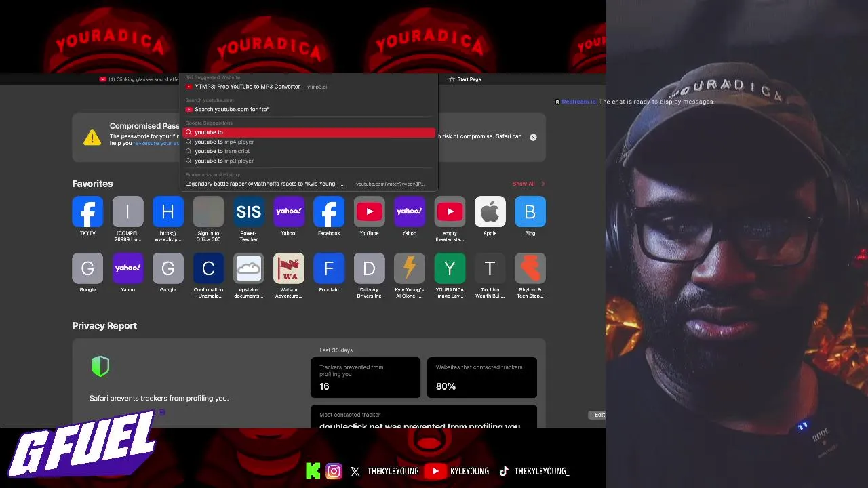Select the YTMP3 Free YouTube to MP3 suggestion
Screen dimensions: 868x488
tap(309, 87)
